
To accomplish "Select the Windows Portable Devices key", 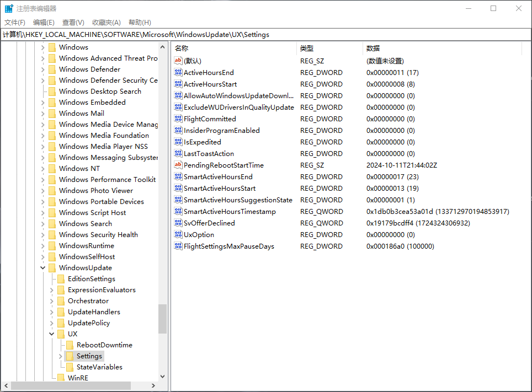I will click(101, 201).
